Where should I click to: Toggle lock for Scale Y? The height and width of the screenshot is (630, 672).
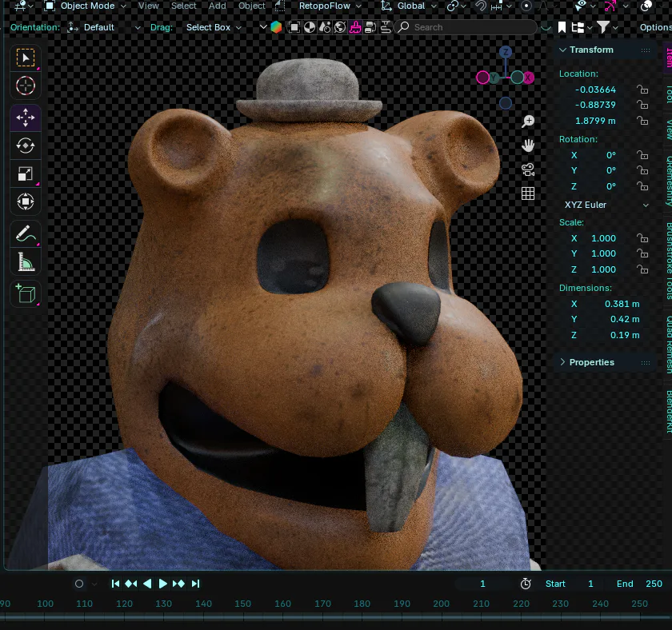(x=642, y=253)
